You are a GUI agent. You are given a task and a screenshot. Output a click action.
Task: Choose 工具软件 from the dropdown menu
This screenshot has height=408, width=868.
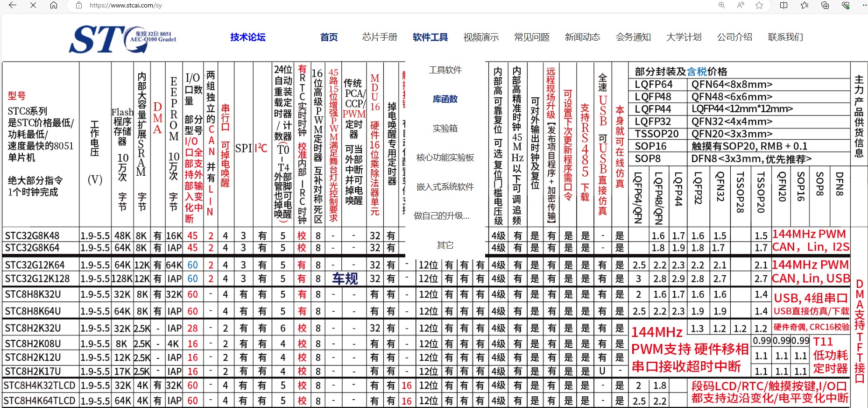pyautogui.click(x=445, y=70)
